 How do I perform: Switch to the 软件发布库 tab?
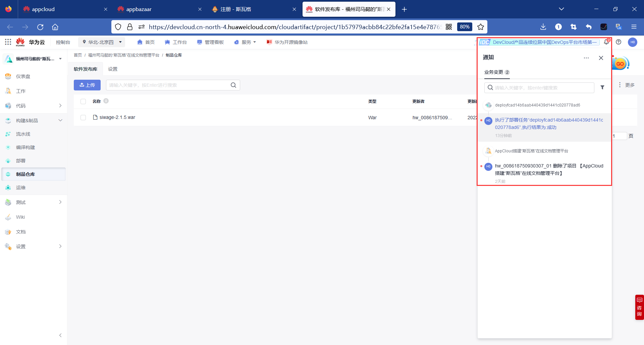pyautogui.click(x=86, y=69)
